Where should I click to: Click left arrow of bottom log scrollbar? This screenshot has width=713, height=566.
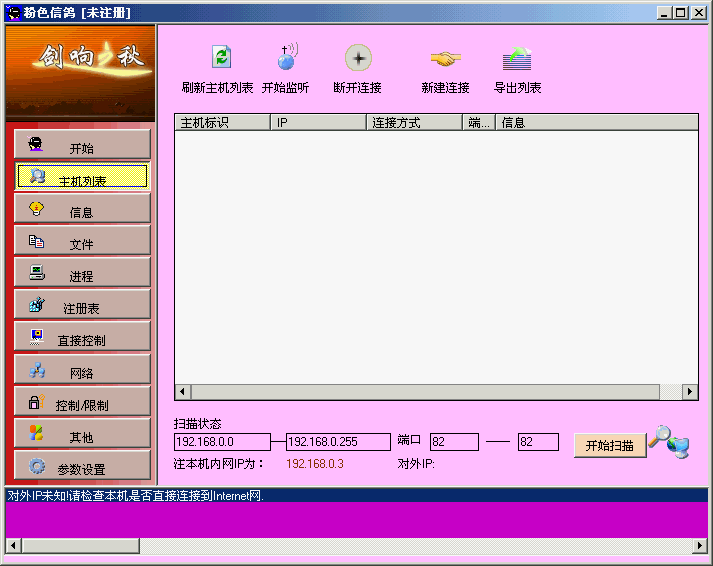pos(13,546)
